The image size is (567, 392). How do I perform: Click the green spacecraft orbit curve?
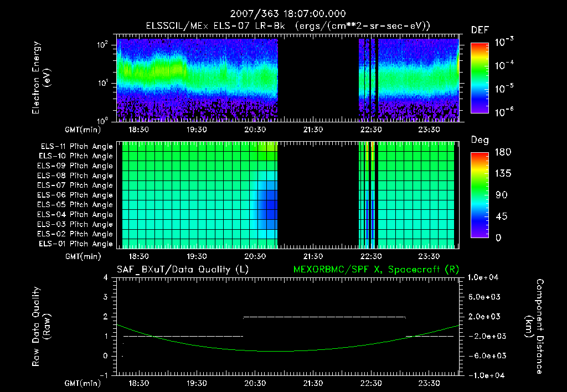288,351
